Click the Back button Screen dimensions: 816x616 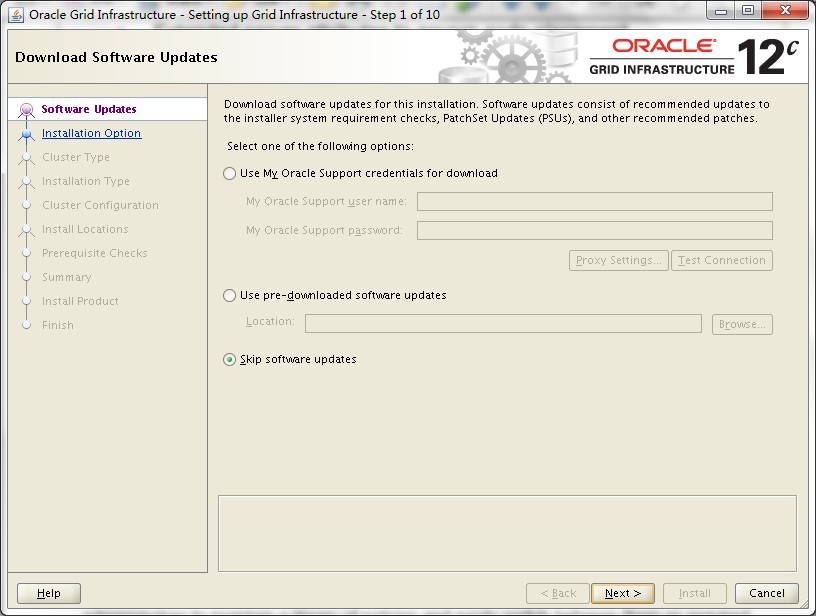point(558,593)
